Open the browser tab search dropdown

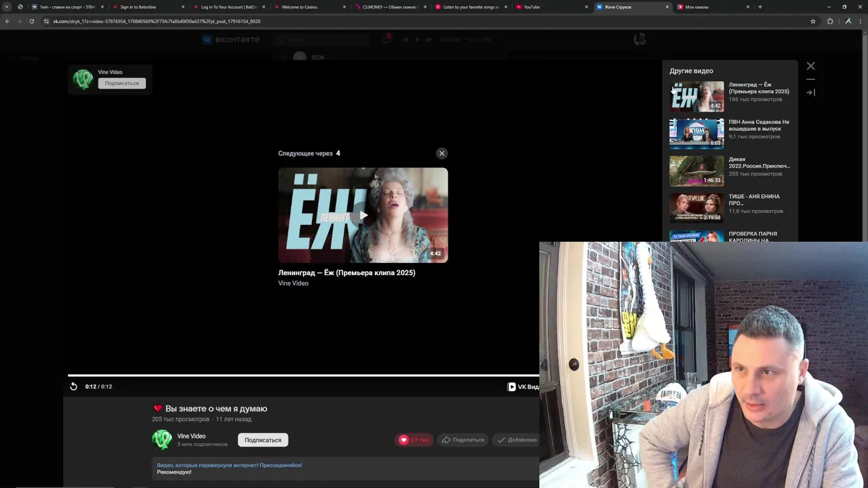pos(7,7)
